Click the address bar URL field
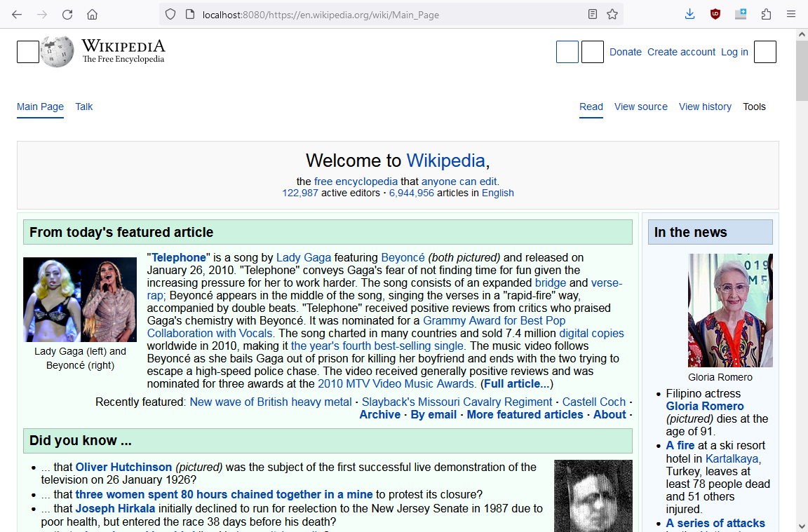This screenshot has height=532, width=808. 391,15
